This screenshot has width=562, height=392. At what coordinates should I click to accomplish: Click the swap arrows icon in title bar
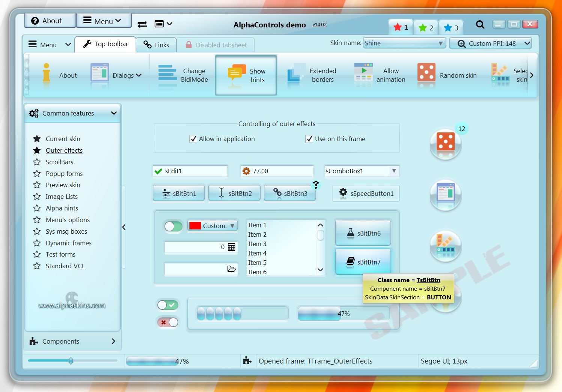(142, 24)
